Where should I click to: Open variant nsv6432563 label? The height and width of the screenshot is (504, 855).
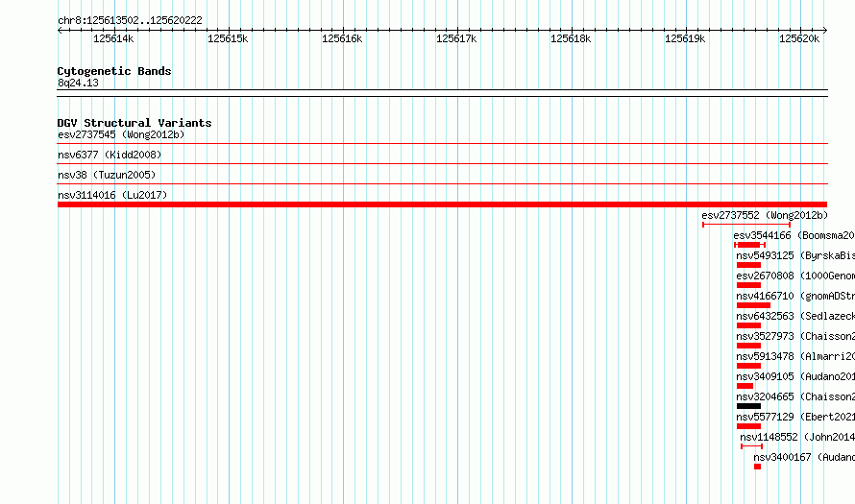[x=795, y=316]
